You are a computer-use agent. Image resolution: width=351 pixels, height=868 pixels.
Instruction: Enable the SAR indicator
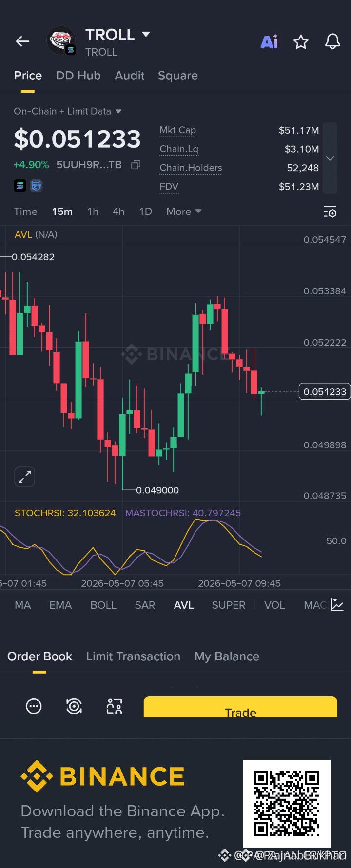(145, 605)
